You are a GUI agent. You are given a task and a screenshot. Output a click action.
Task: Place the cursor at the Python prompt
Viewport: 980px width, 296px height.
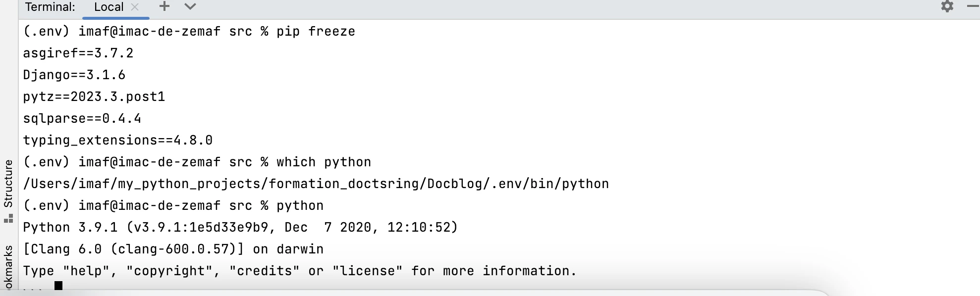(58, 286)
